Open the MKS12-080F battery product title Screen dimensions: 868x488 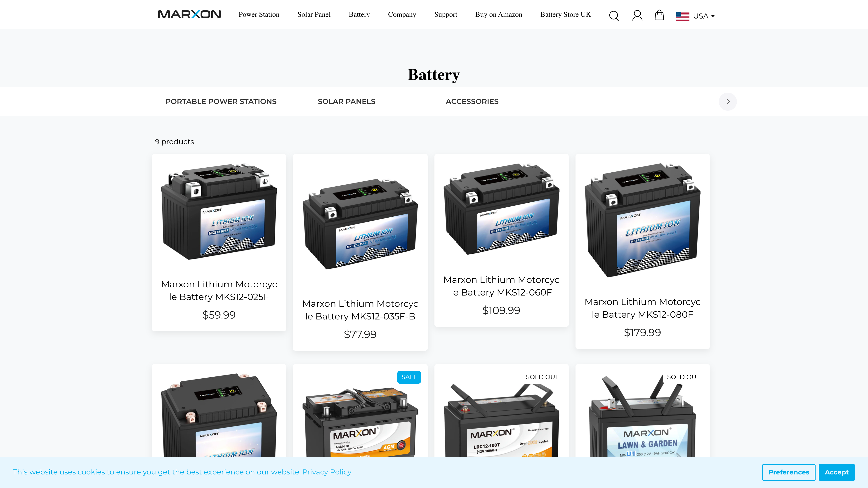point(642,308)
